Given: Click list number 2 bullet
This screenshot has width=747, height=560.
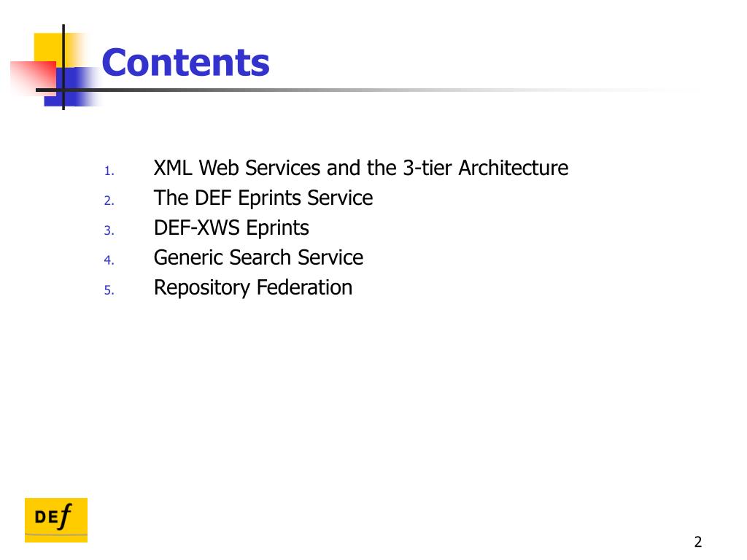Looking at the screenshot, I should pyautogui.click(x=109, y=201).
